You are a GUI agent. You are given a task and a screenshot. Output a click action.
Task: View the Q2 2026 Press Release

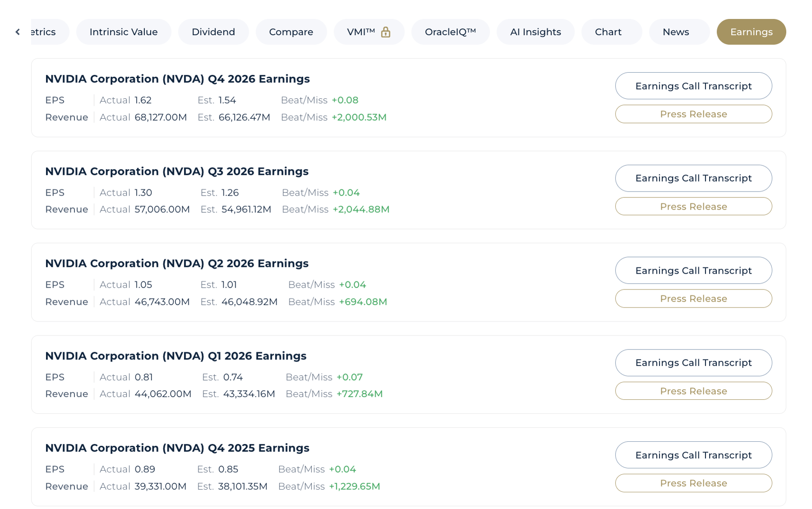tap(693, 299)
